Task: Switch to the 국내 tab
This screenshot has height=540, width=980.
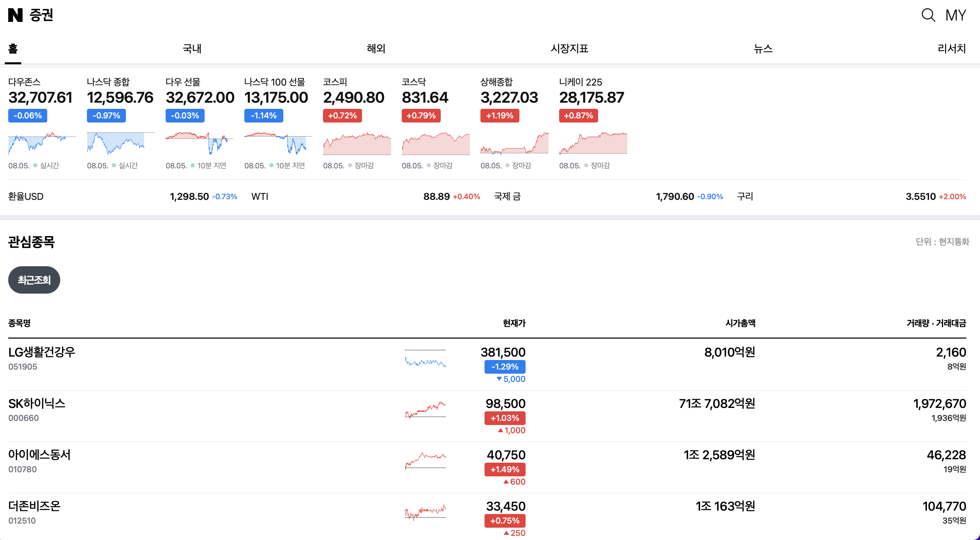Action: [192, 49]
